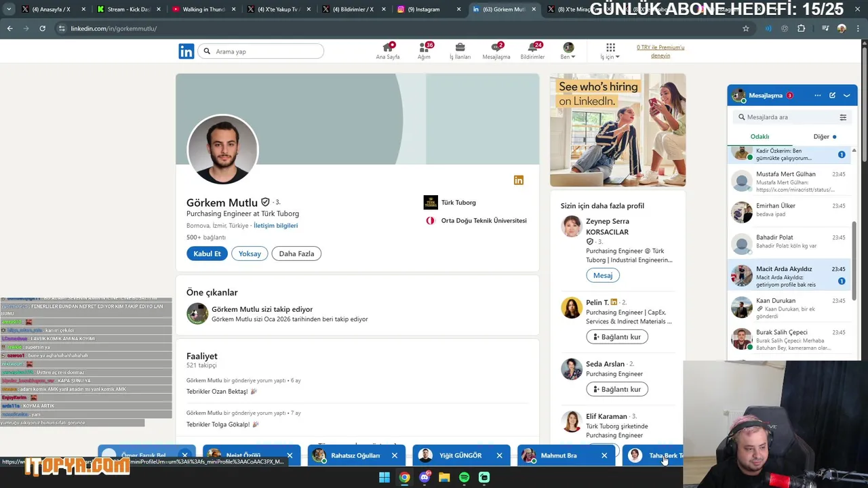Image resolution: width=868 pixels, height=488 pixels.
Task: Click the 500+ bağlantı connections text
Action: (206, 238)
